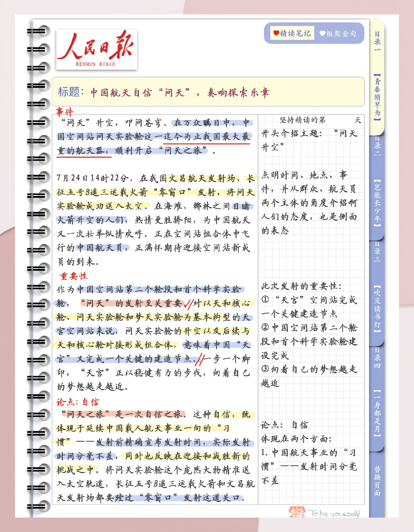Click the underlined text 迄今为止我国最大最
The image size is (414, 532).
point(207,137)
